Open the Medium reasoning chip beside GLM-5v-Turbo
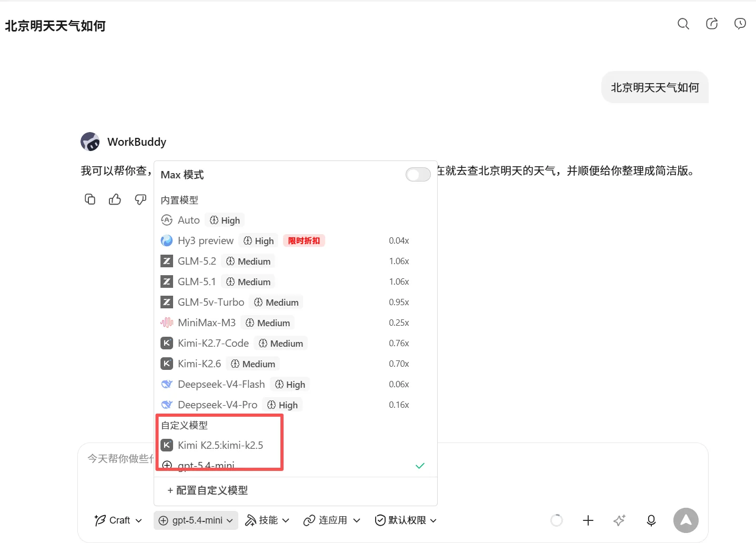 coord(276,302)
